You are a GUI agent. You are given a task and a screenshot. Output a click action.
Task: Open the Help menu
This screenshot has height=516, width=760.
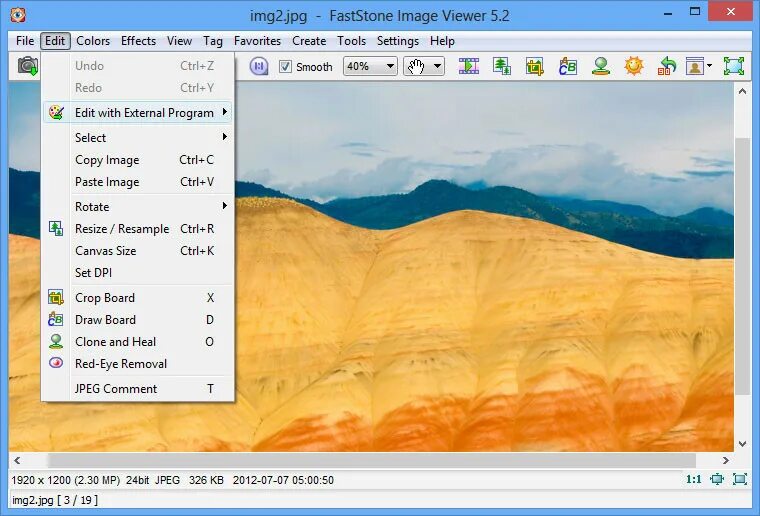pos(442,41)
